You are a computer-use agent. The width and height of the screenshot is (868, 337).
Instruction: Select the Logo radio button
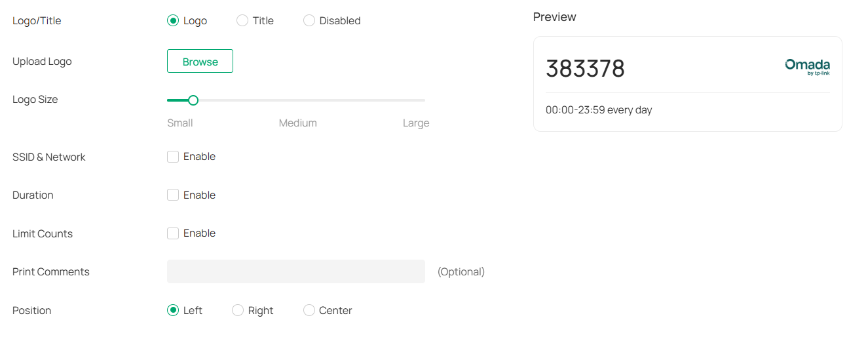pyautogui.click(x=173, y=21)
